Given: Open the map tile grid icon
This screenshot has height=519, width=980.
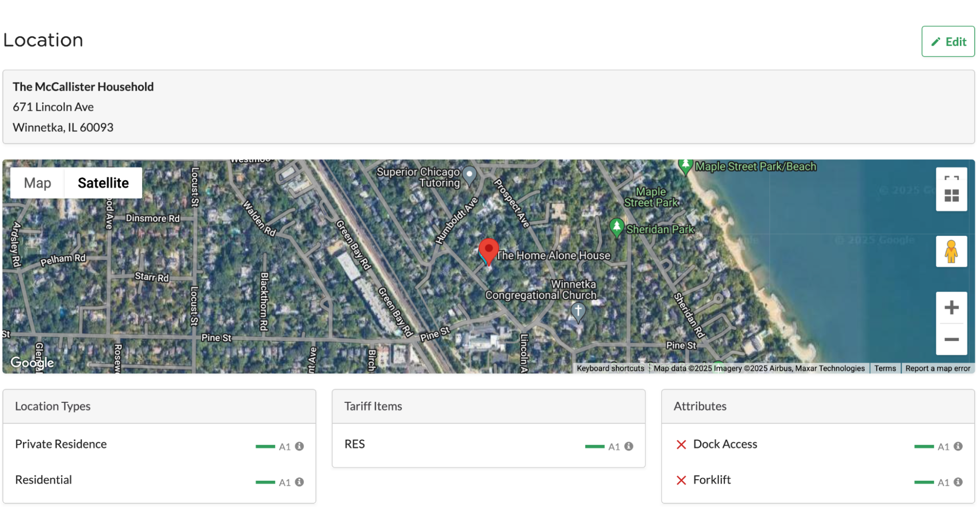Looking at the screenshot, I should (x=951, y=196).
